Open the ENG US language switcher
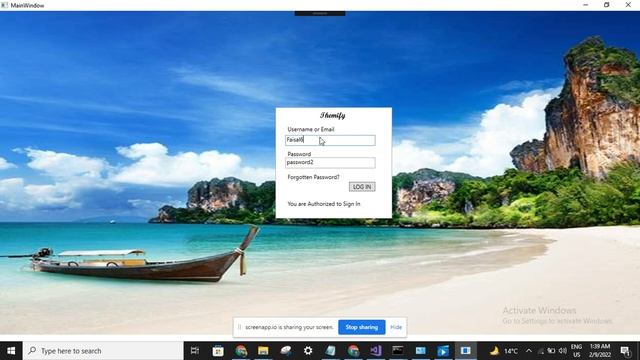Screen dimensions: 640x360 (x=576, y=351)
